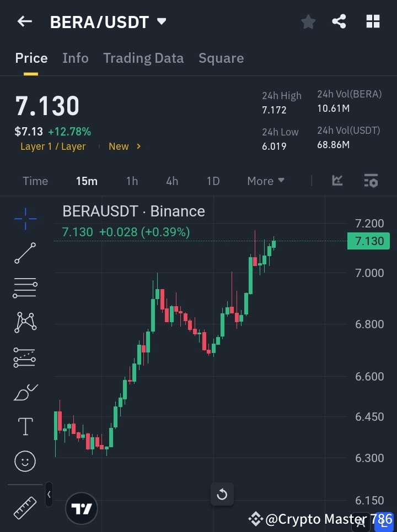Reset the chart view
Image resolution: width=397 pixels, height=532 pixels.
pos(222,495)
